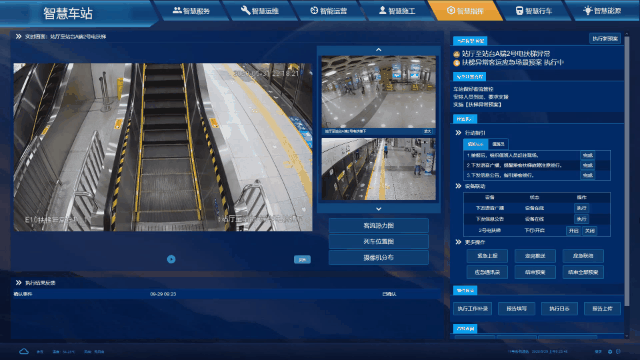Click the round play button below the video
Viewport: 640px width, 360px height.
(171, 259)
